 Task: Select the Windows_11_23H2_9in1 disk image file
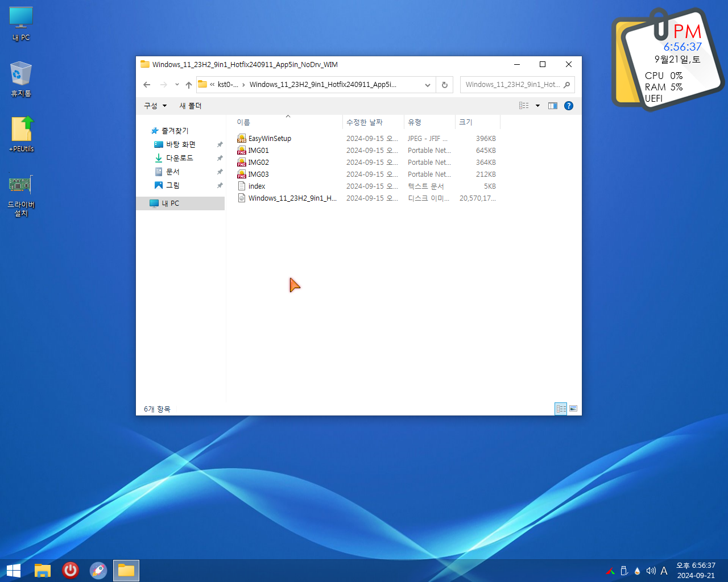coord(366,198)
